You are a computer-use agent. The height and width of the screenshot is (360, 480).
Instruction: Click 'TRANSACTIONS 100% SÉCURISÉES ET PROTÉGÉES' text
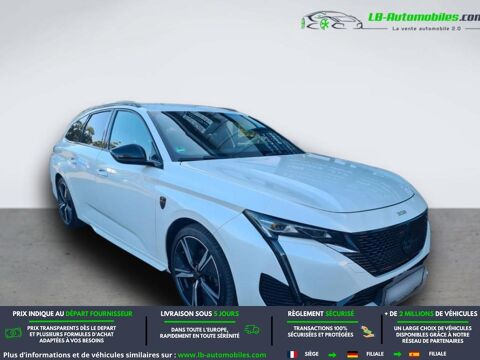tap(320, 331)
